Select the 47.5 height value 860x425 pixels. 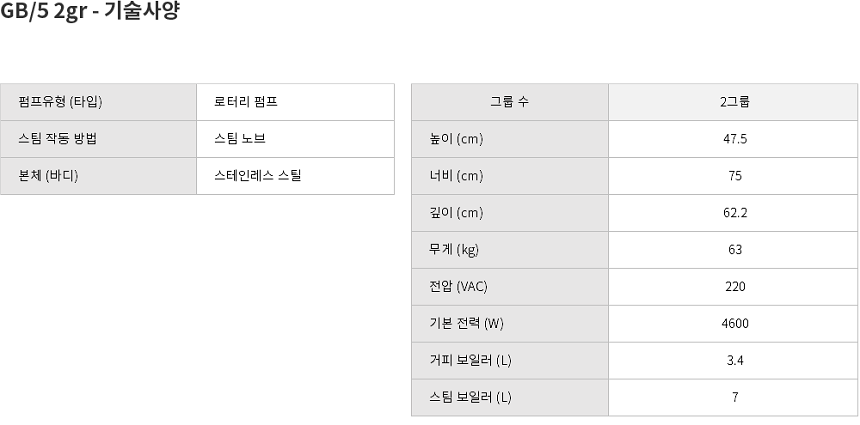(x=734, y=139)
